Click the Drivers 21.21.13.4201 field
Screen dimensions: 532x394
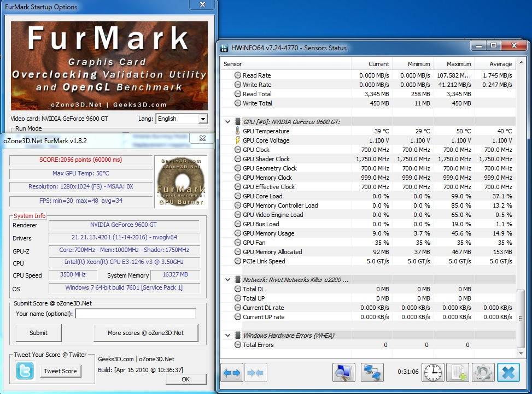tap(124, 237)
